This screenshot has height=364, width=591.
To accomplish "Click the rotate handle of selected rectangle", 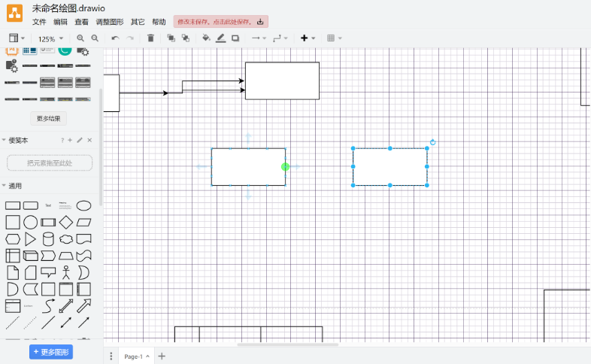I will (x=432, y=142).
